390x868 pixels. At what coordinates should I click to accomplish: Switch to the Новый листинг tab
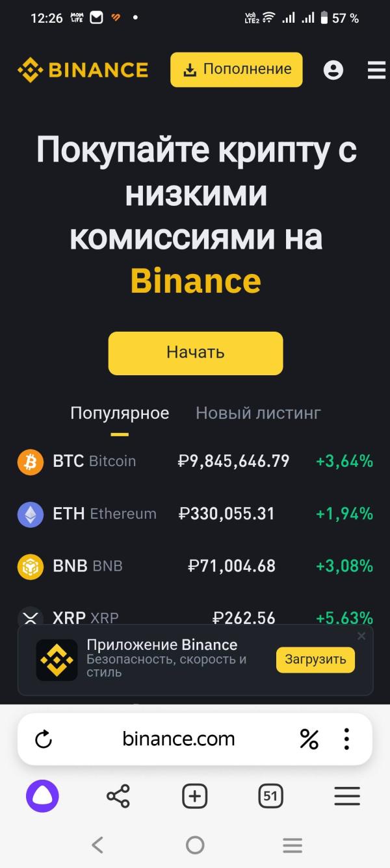[x=258, y=413]
